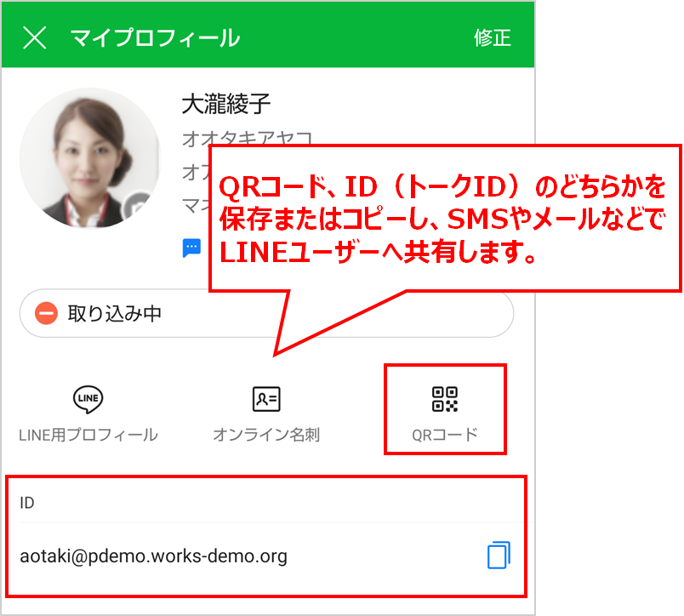Copy the ID using the copy icon

[x=499, y=556]
